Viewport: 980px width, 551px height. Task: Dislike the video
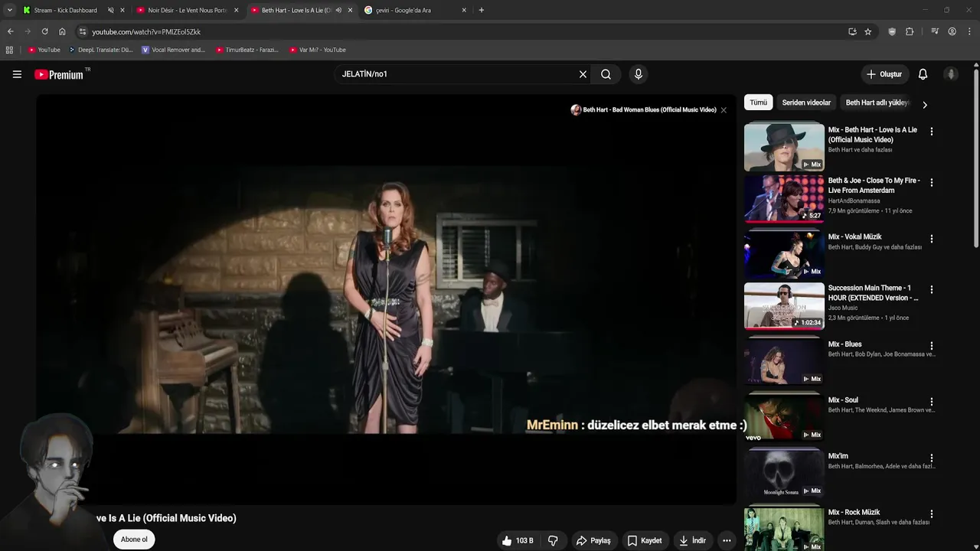[x=553, y=540]
